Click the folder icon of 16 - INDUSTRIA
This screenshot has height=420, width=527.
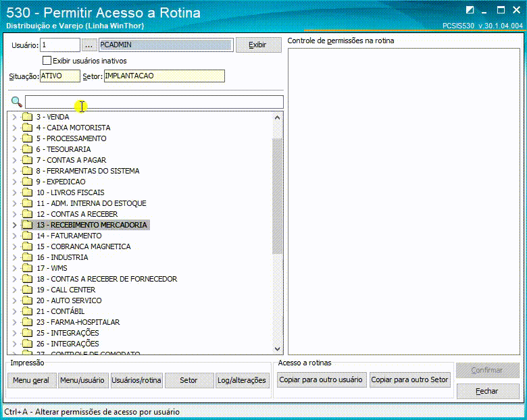tap(27, 257)
